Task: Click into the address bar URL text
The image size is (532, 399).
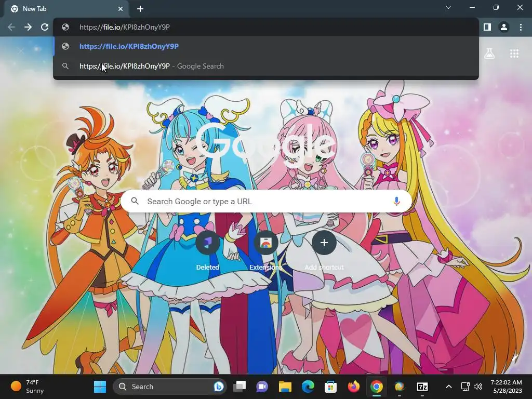Action: 125,27
